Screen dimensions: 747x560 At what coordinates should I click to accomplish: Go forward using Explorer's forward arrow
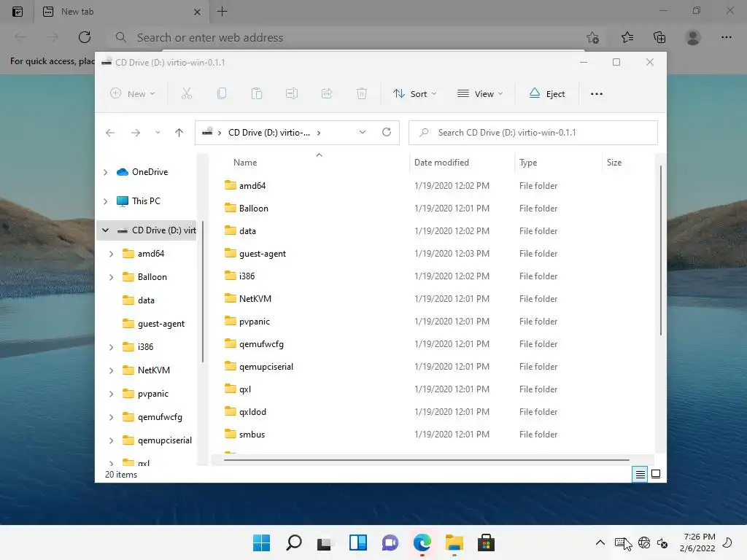[136, 133]
